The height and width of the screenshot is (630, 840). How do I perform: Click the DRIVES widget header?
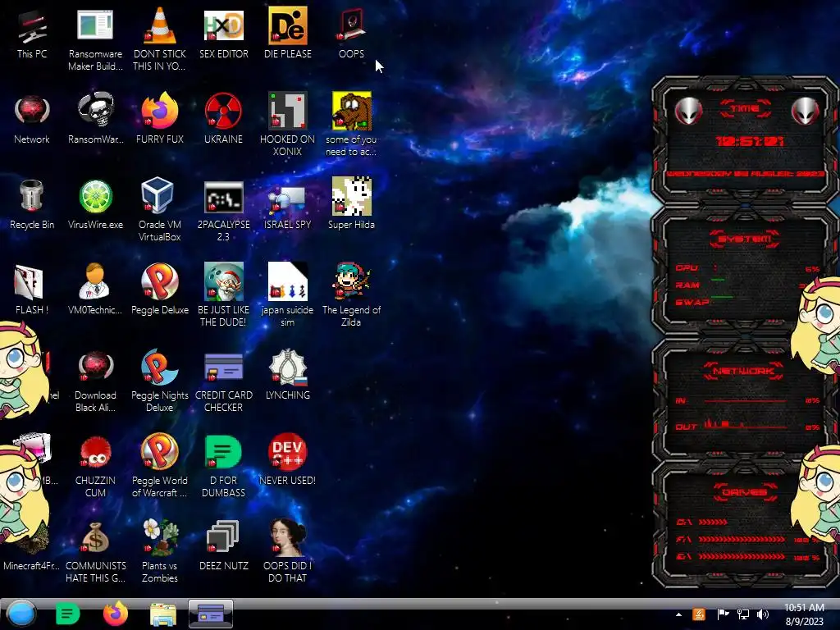(745, 492)
